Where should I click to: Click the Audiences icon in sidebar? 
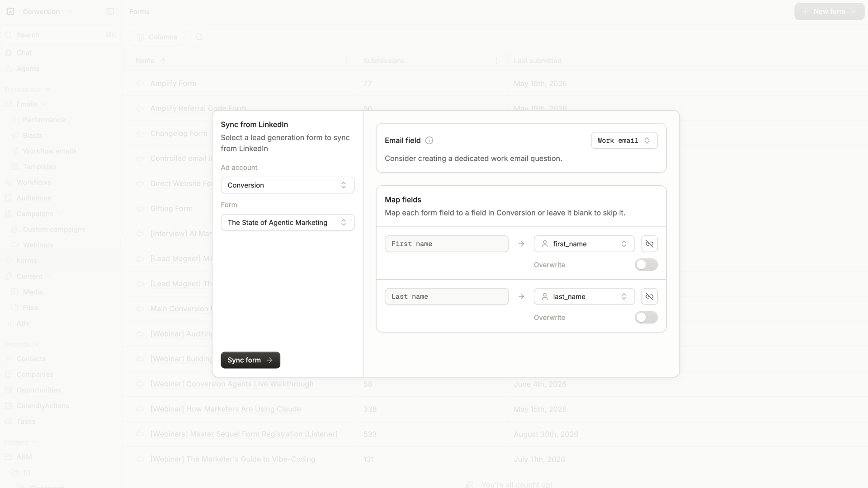(x=8, y=198)
